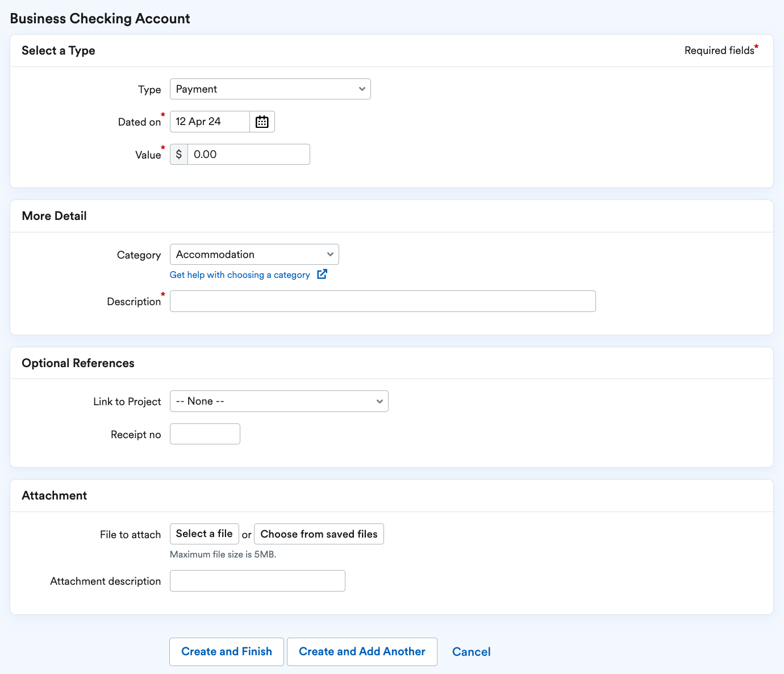Image resolution: width=784 pixels, height=674 pixels.
Task: Click the dollar sign currency prefix
Action: click(x=179, y=155)
